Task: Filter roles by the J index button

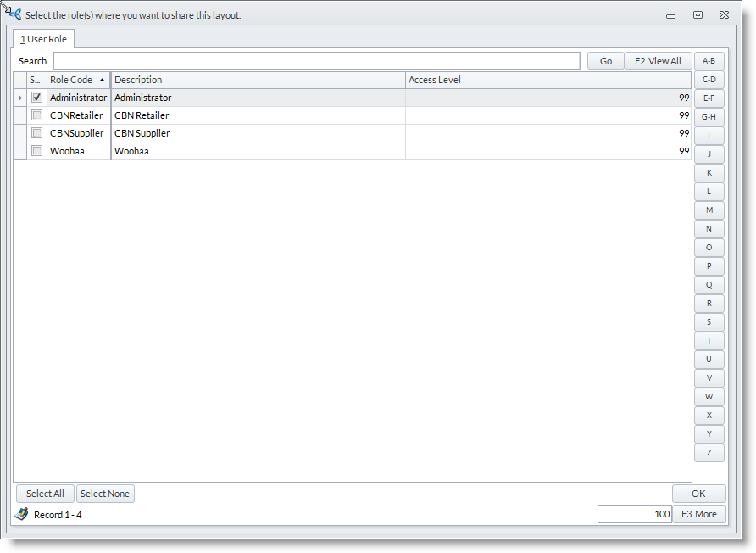Action: (709, 154)
